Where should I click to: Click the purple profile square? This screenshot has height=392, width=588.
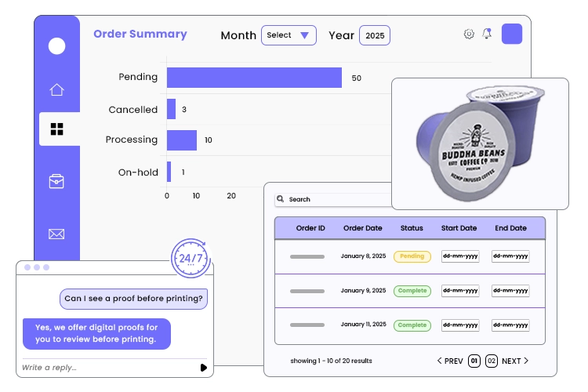512,34
